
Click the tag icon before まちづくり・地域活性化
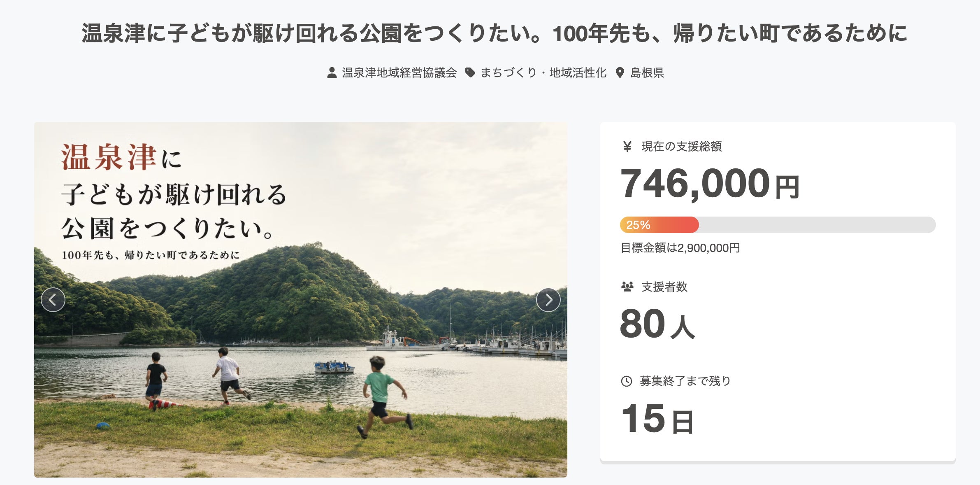(470, 73)
